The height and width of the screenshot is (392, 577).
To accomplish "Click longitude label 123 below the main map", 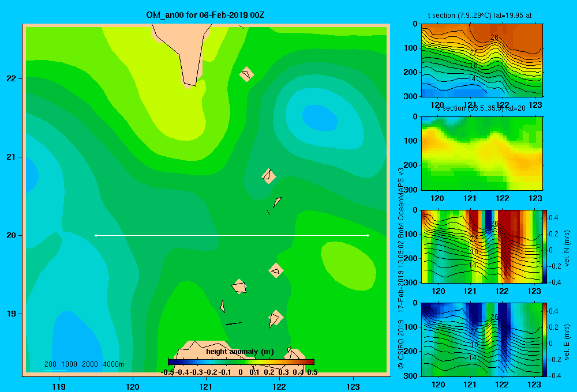I will tap(353, 386).
